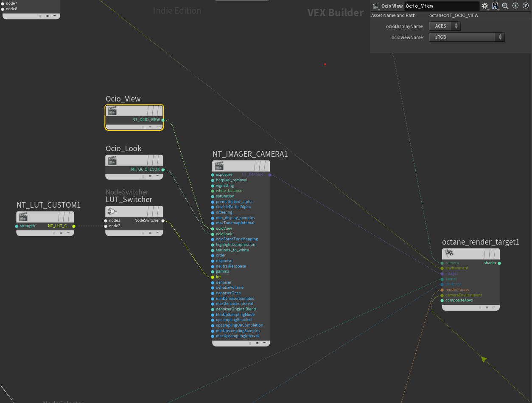The height and width of the screenshot is (403, 532).
Task: Click the exposure input on NT_IMAGER_CAMERA1
Action: pos(213,175)
